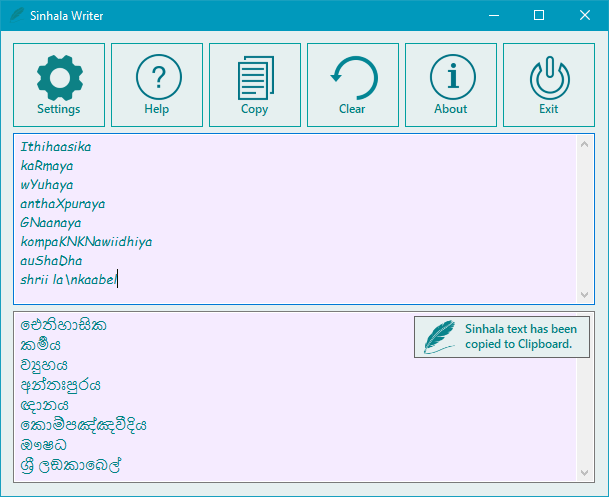Screen dimensions: 609x497
Task: Click Sinhala output word 'ඖෂධ'
Action: (44, 445)
